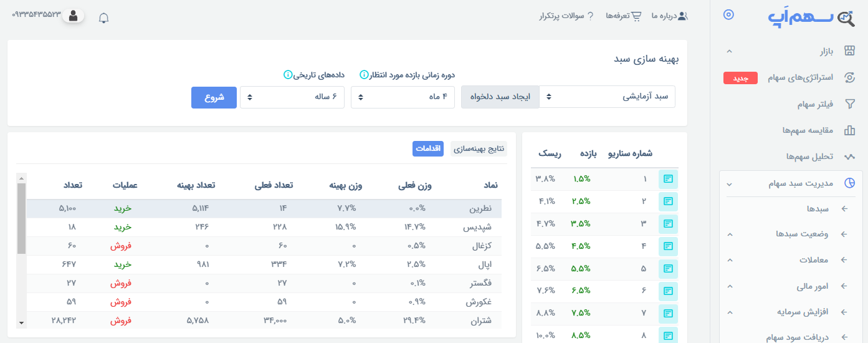
Task: Open scenario 4 details icon
Action: pyautogui.click(x=668, y=246)
